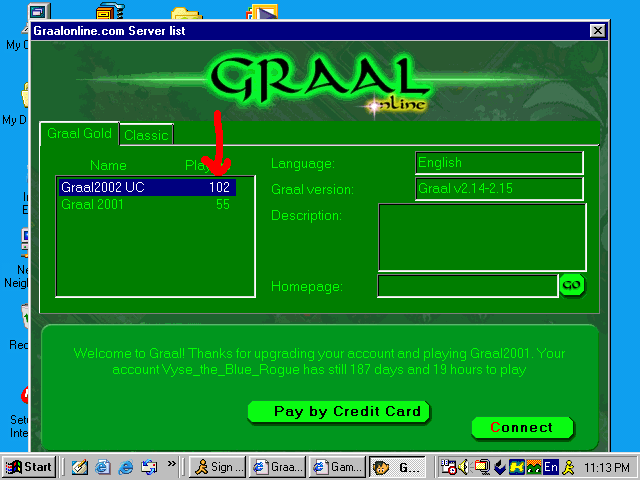This screenshot has width=640, height=480.
Task: Click the AIM running man tray icon
Action: click(x=568, y=467)
